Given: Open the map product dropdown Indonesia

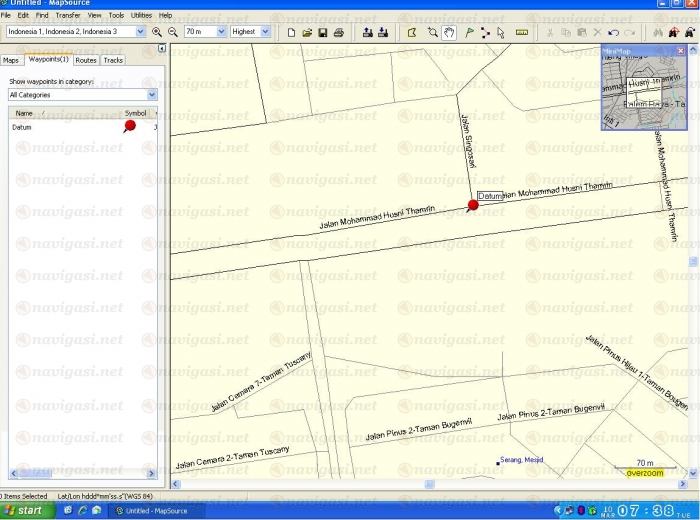Looking at the screenshot, I should point(141,32).
